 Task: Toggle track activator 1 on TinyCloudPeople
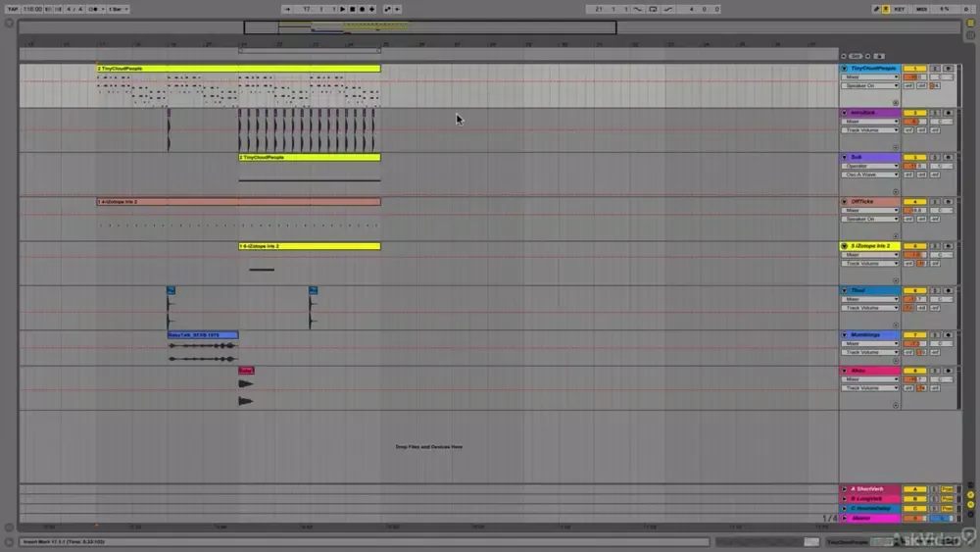click(x=915, y=68)
